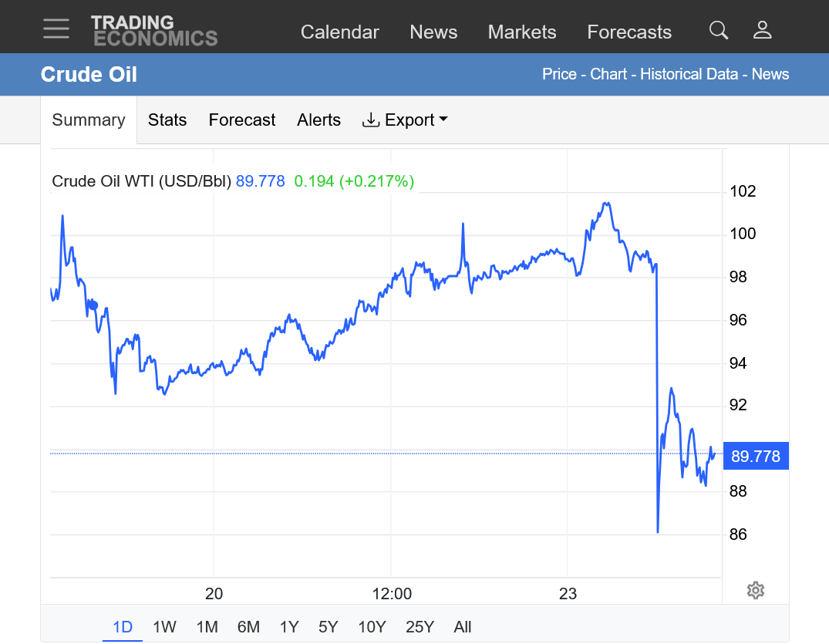Screen dimensions: 829x644
Task: Open the Markets menu item
Action: coord(522,32)
